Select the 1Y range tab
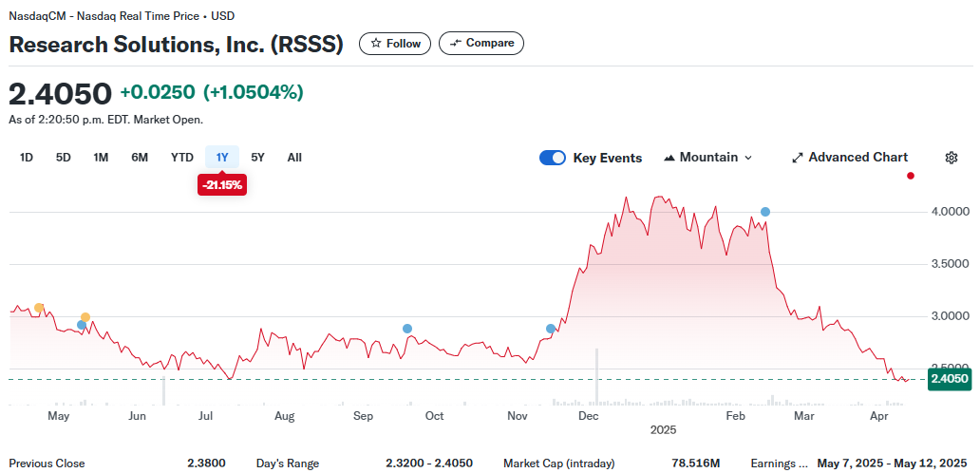Viewport: 980px width, 473px height. (x=222, y=158)
